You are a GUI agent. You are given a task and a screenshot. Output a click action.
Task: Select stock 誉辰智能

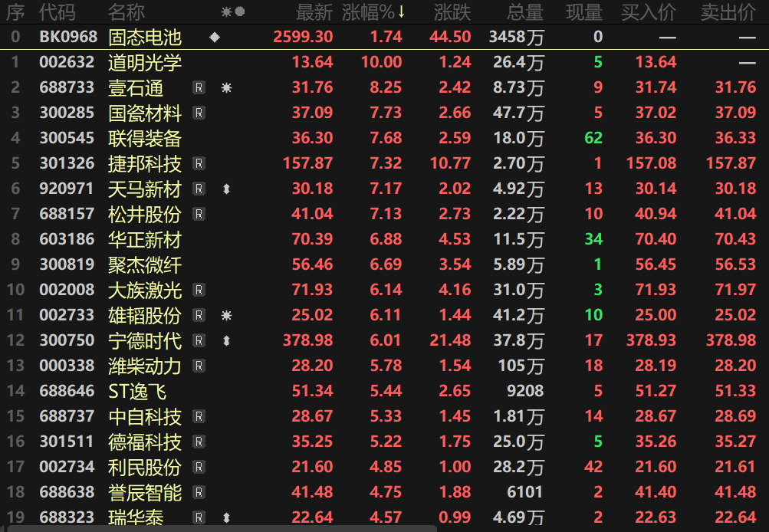pos(145,492)
